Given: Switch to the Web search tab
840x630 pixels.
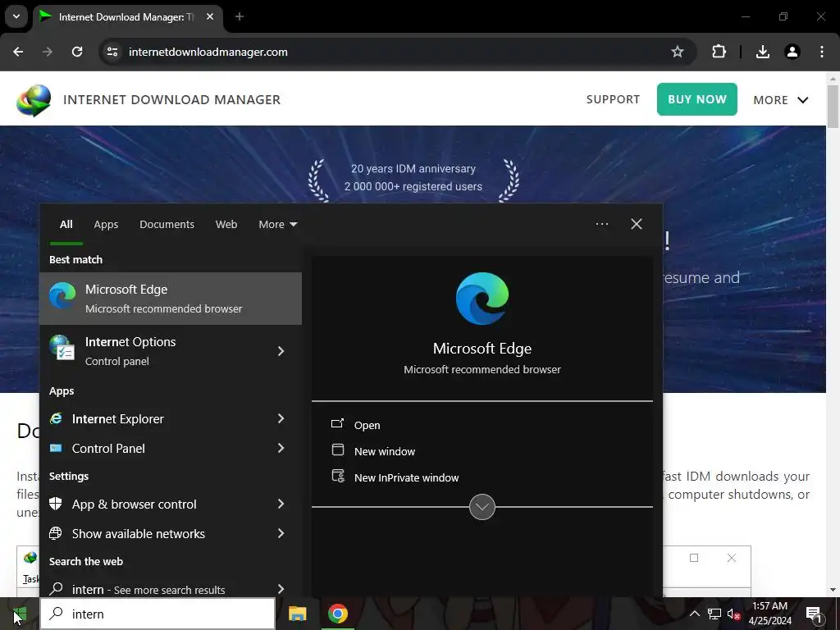Looking at the screenshot, I should 226,225.
